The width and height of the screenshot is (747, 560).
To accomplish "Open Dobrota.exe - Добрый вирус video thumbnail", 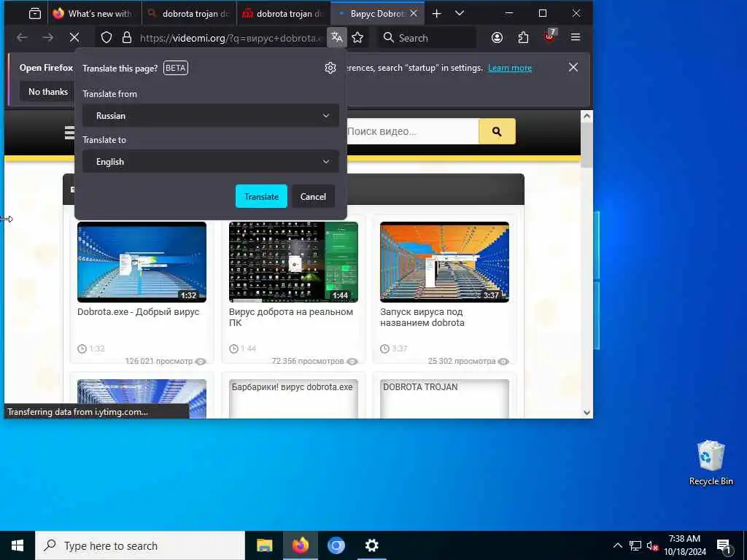I will tap(142, 262).
